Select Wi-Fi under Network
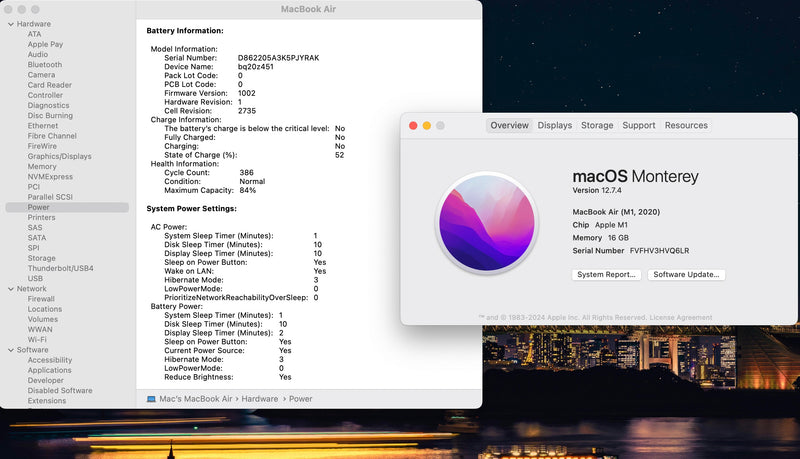The width and height of the screenshot is (800, 459). coord(38,340)
